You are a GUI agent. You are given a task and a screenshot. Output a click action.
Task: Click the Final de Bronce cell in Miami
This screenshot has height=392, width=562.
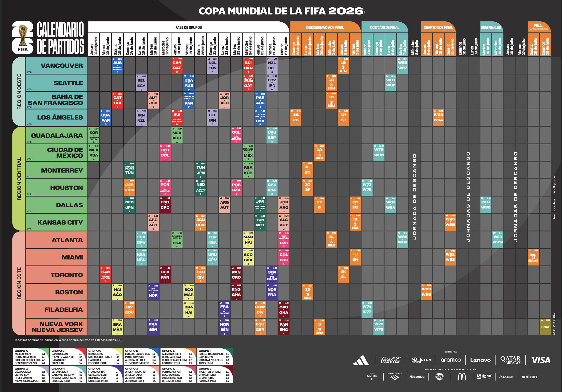(x=533, y=257)
